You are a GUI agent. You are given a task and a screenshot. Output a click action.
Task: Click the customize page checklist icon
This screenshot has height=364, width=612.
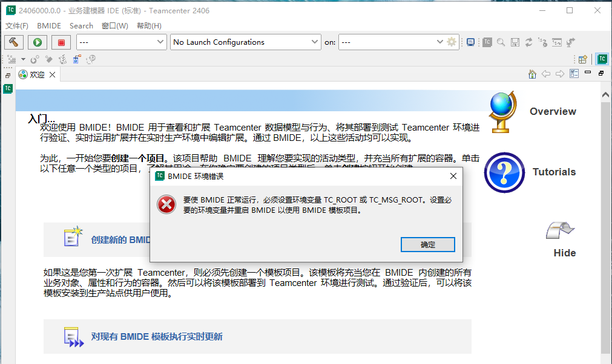click(574, 74)
